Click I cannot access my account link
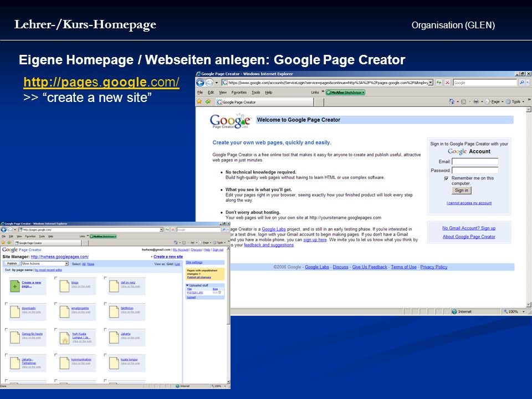 tap(469, 203)
